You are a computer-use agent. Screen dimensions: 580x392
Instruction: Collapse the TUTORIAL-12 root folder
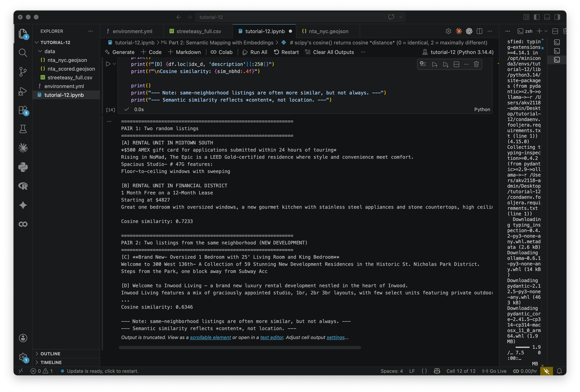[37, 42]
